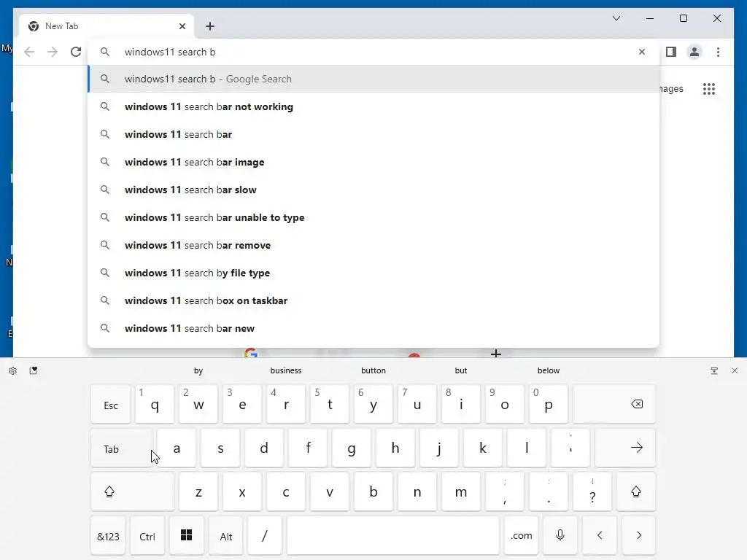Insert the 'by' word prediction
The height and width of the screenshot is (560, 747).
198,370
